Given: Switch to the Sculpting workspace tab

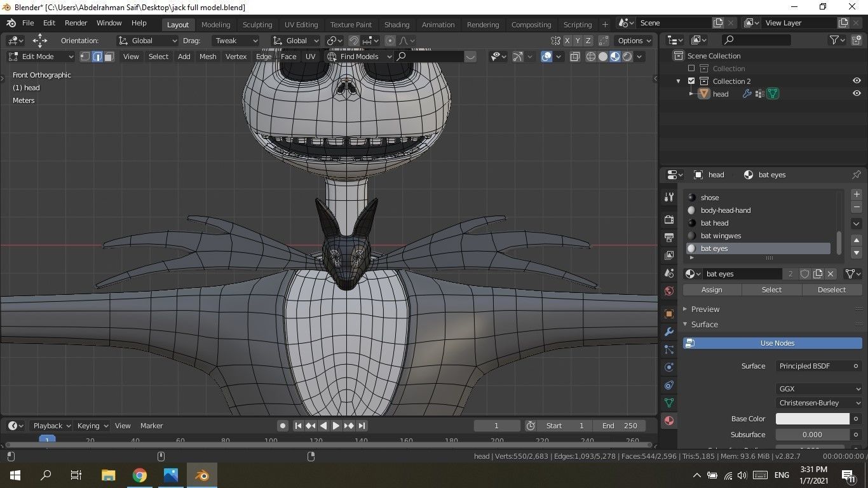Looking at the screenshot, I should tap(257, 25).
